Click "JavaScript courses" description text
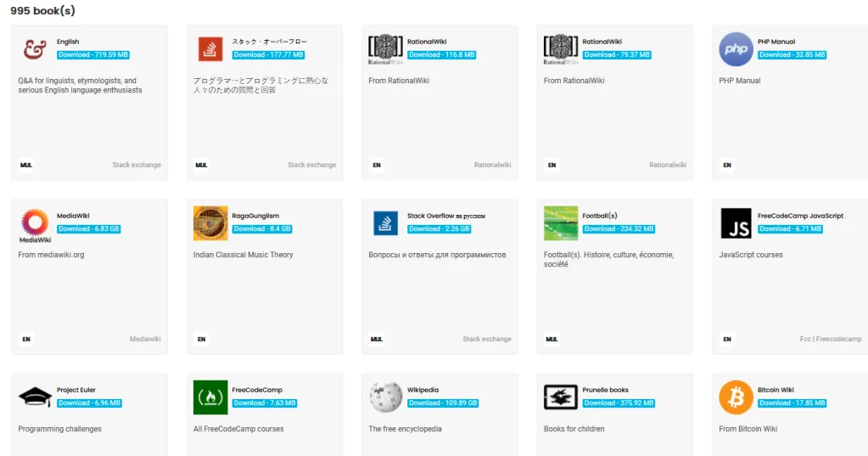Screen dimensions: 868x456 751,255
